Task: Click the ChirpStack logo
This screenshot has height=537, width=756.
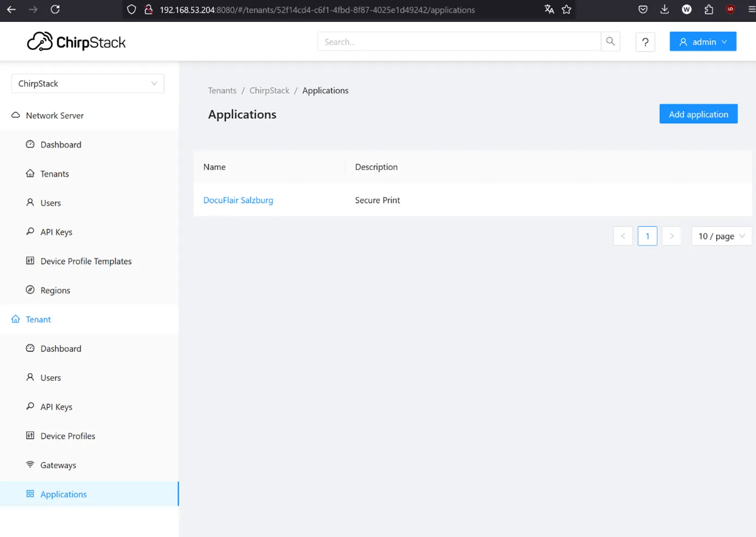Action: [76, 42]
